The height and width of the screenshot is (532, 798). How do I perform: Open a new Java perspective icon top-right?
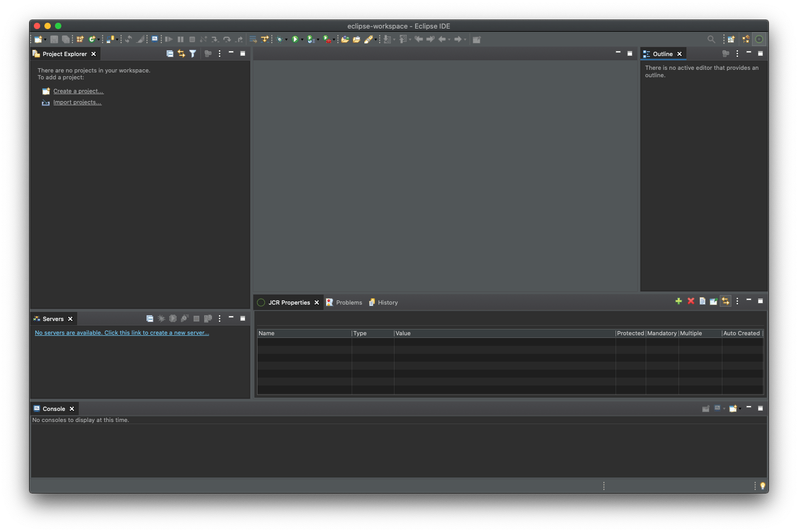(731, 39)
